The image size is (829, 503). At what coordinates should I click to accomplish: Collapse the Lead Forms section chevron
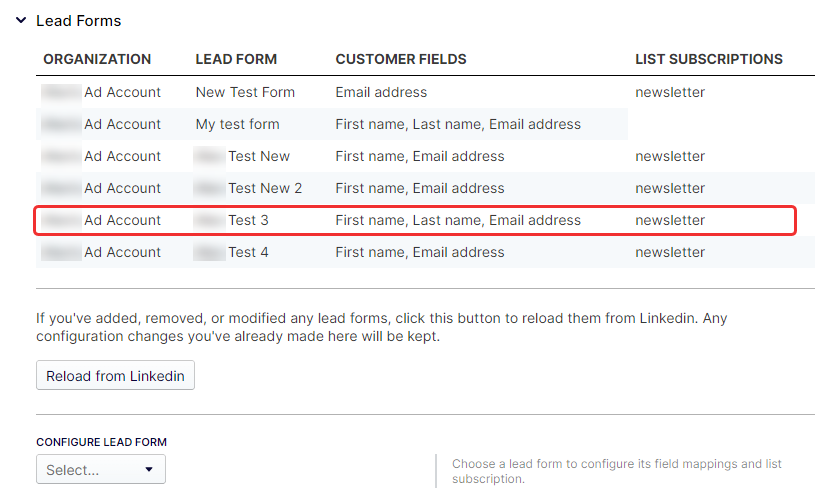(21, 20)
